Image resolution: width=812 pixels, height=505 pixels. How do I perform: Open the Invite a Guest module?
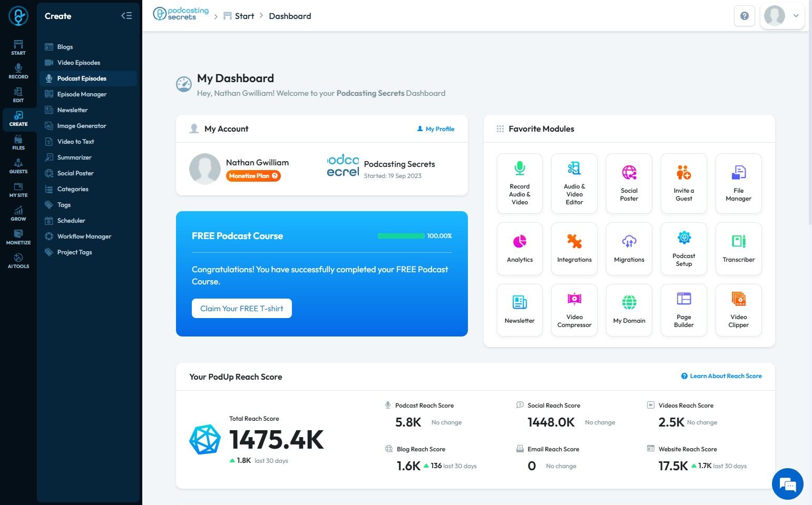click(684, 183)
